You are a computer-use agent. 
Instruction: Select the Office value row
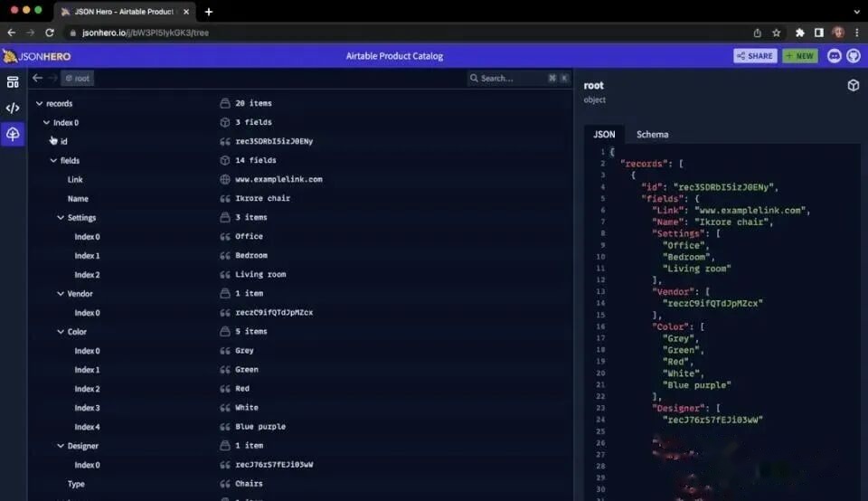tap(299, 236)
